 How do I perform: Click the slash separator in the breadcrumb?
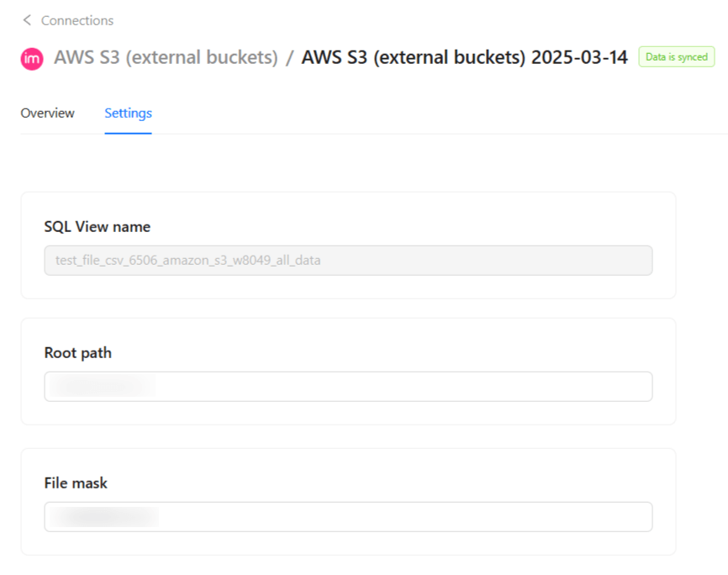289,58
